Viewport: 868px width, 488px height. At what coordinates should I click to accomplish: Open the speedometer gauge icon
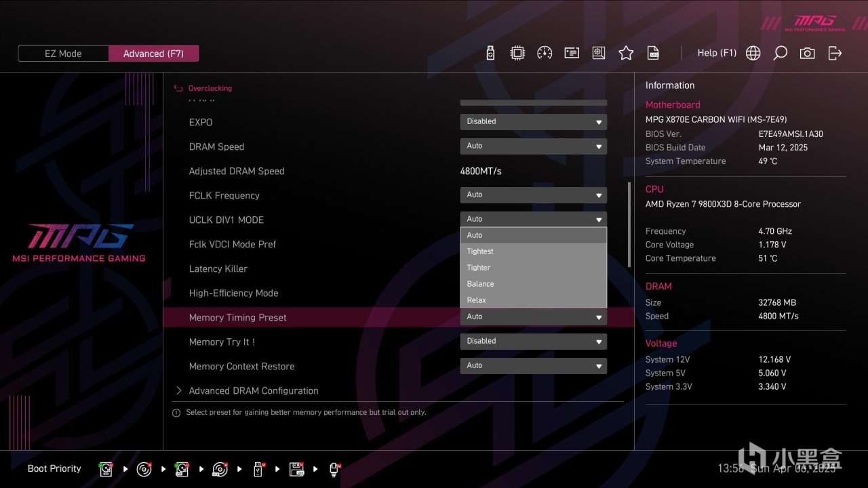[x=545, y=53]
